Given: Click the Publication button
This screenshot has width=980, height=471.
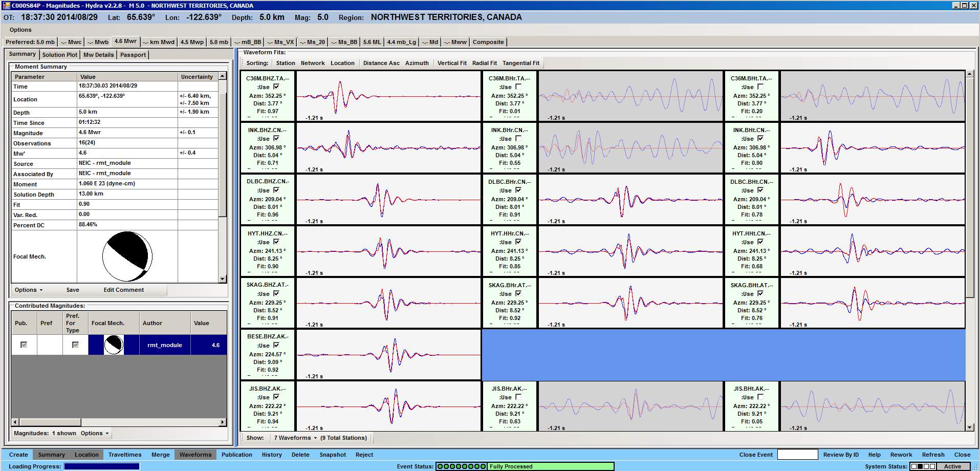Looking at the screenshot, I should [237, 455].
